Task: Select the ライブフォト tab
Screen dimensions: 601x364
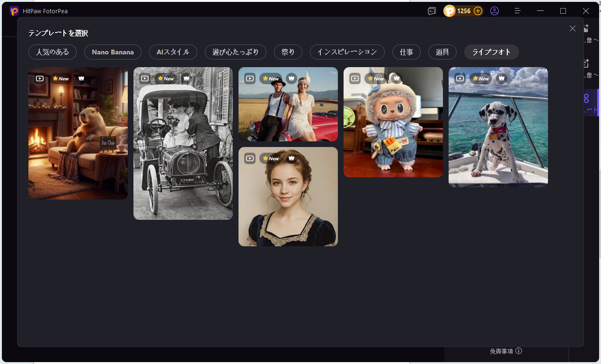Action: (x=491, y=52)
